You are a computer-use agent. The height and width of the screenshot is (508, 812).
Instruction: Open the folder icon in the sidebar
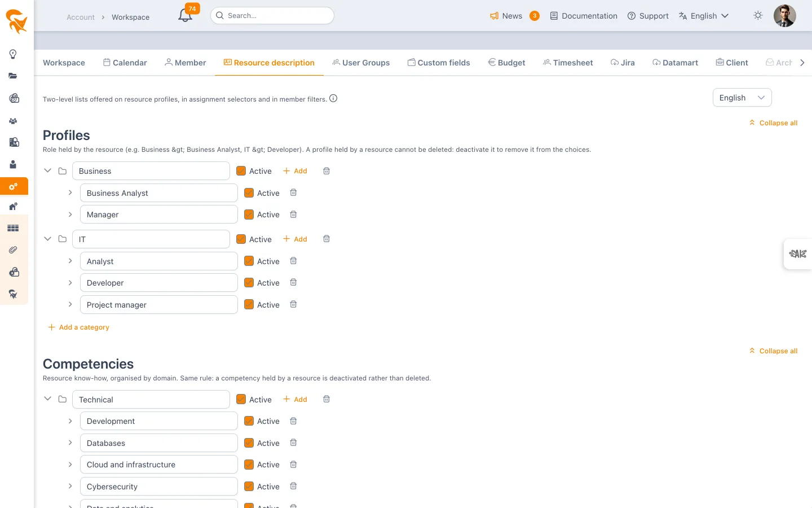coord(13,76)
